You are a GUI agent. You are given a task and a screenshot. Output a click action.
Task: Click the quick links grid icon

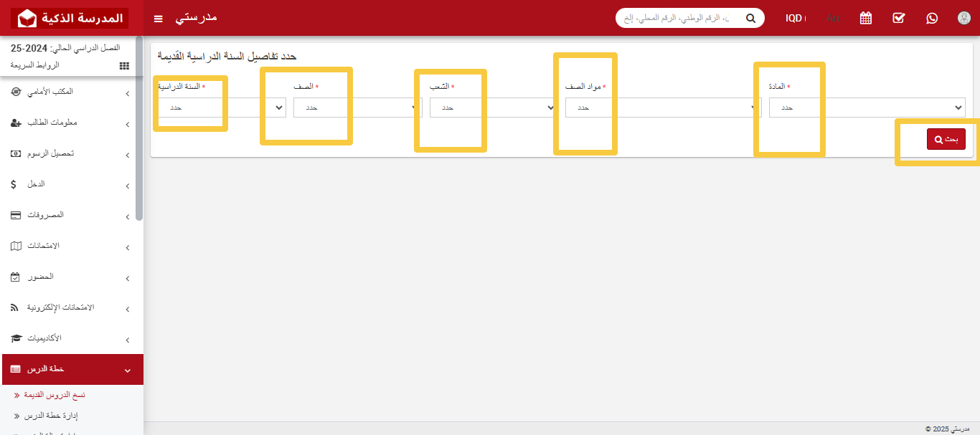click(x=124, y=65)
